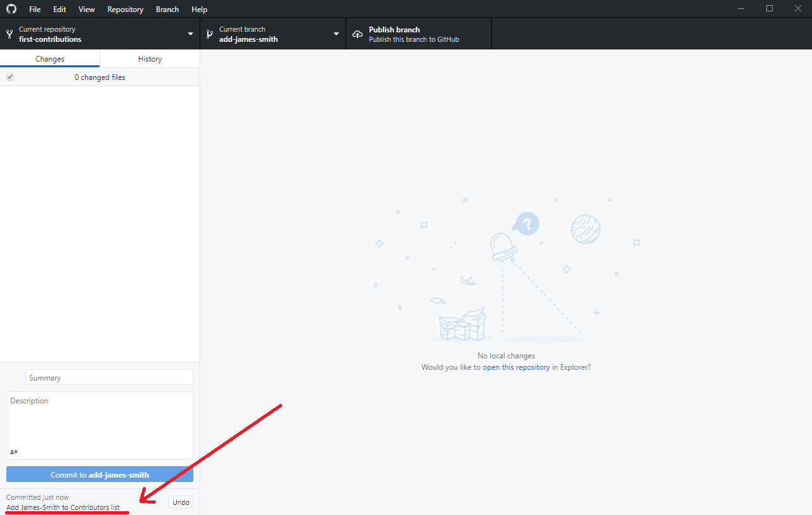Focus the commit Summary field
The image size is (812, 515).
pyautogui.click(x=110, y=377)
